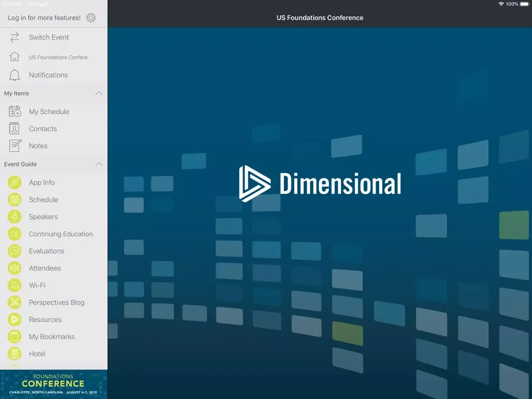Click the App Info compass icon
532x399 pixels.
pos(15,183)
